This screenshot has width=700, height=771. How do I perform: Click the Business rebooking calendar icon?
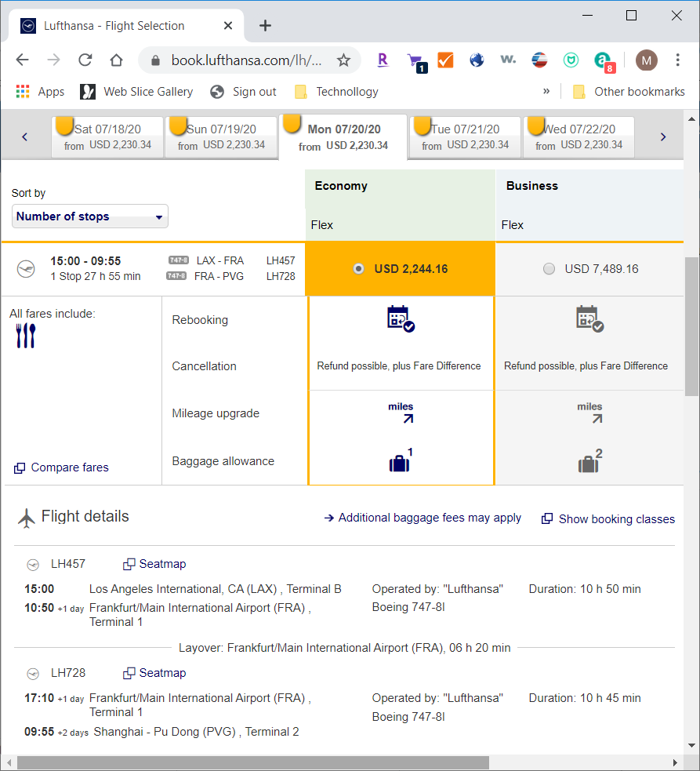coord(589,318)
